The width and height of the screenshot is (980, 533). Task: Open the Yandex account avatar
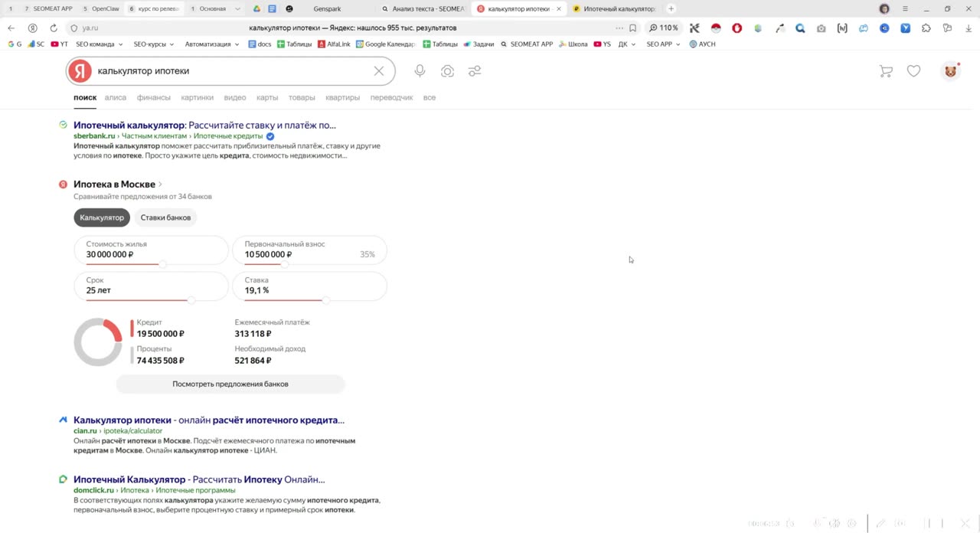click(950, 70)
